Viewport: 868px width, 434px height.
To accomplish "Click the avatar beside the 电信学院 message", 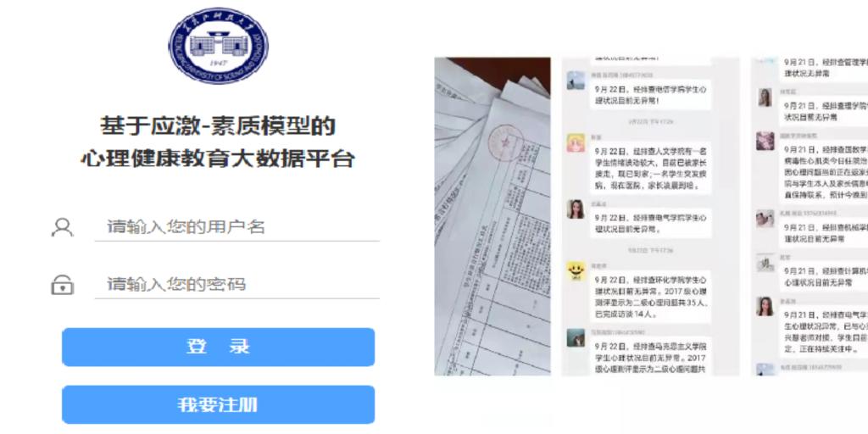I will (x=576, y=81).
